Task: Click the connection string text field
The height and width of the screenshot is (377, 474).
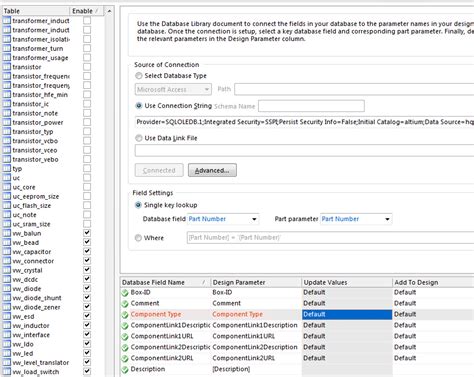Action: (x=304, y=122)
